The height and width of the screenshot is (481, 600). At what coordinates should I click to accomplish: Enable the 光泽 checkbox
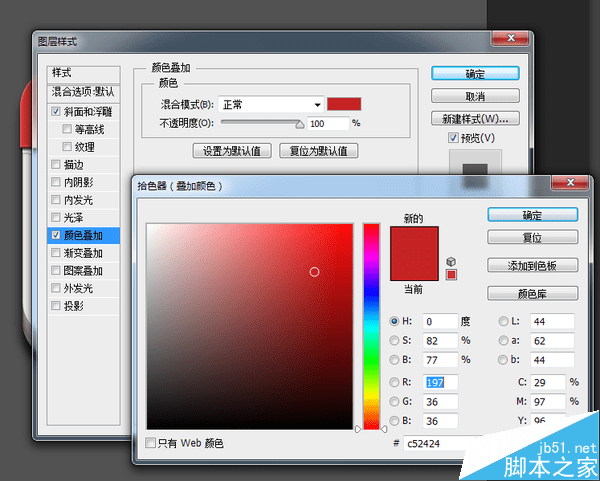(x=56, y=217)
